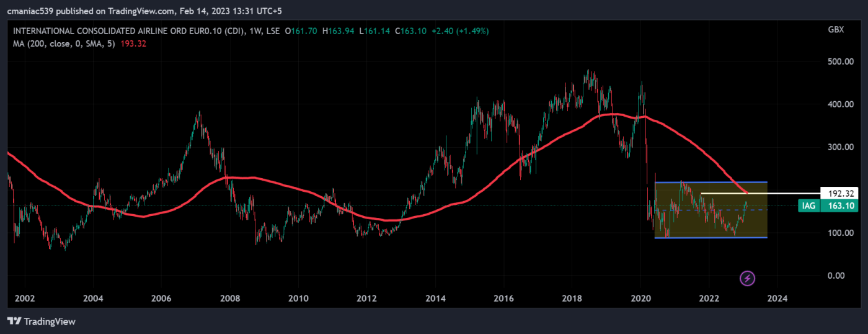Open the GBX currency label
This screenshot has width=868, height=334.
point(835,30)
